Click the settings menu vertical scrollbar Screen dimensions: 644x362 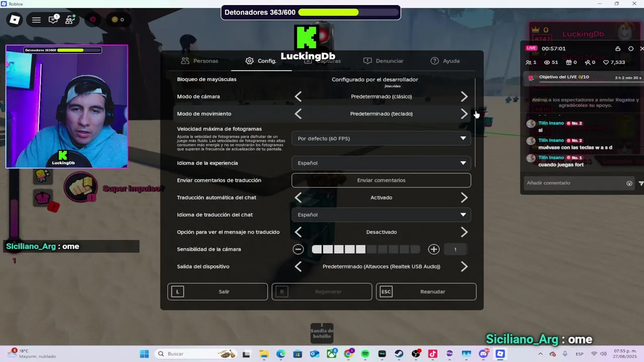475,123
